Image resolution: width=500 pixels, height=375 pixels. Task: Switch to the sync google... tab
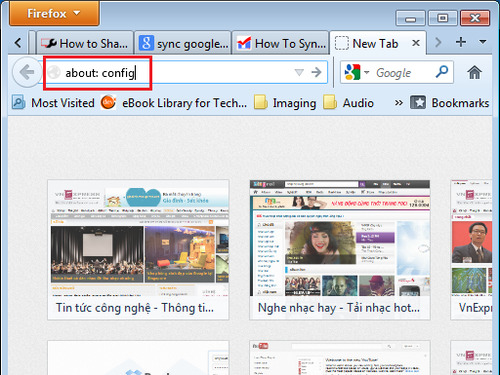pyautogui.click(x=184, y=43)
